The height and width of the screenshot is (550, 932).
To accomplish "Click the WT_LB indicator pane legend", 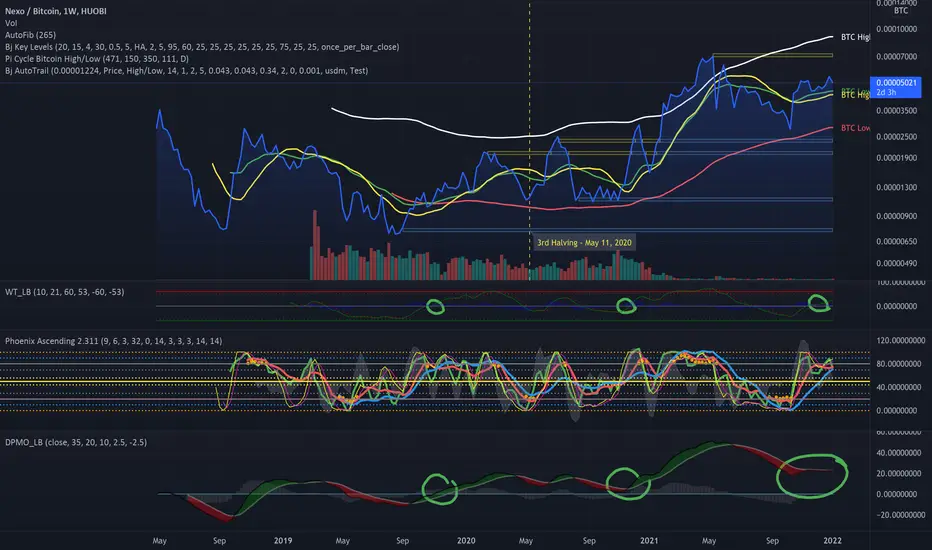I will pos(65,292).
